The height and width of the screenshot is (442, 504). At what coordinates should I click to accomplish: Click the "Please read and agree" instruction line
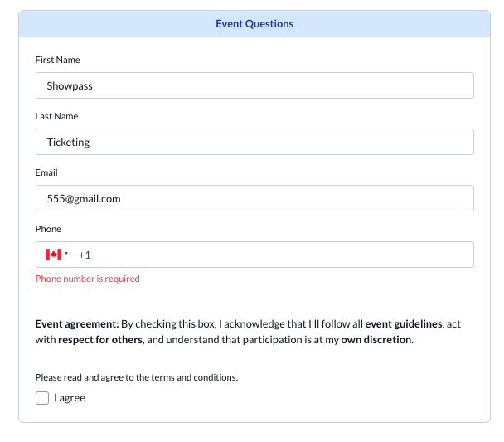[137, 377]
